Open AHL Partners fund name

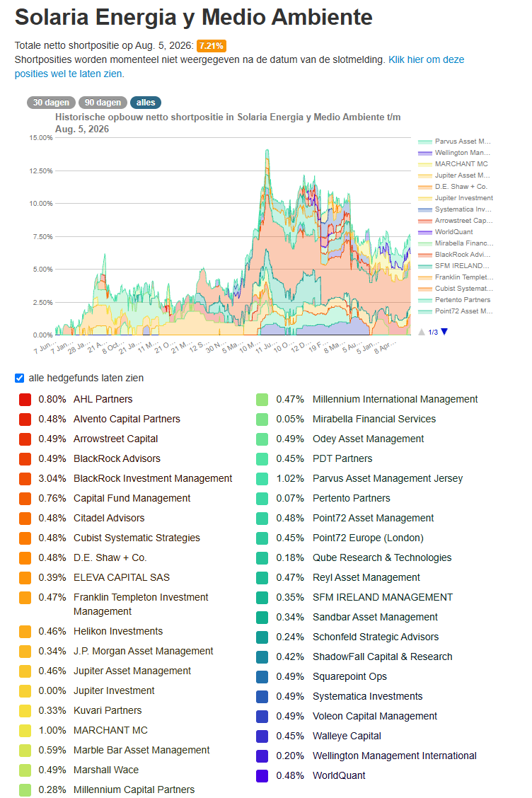pyautogui.click(x=103, y=400)
